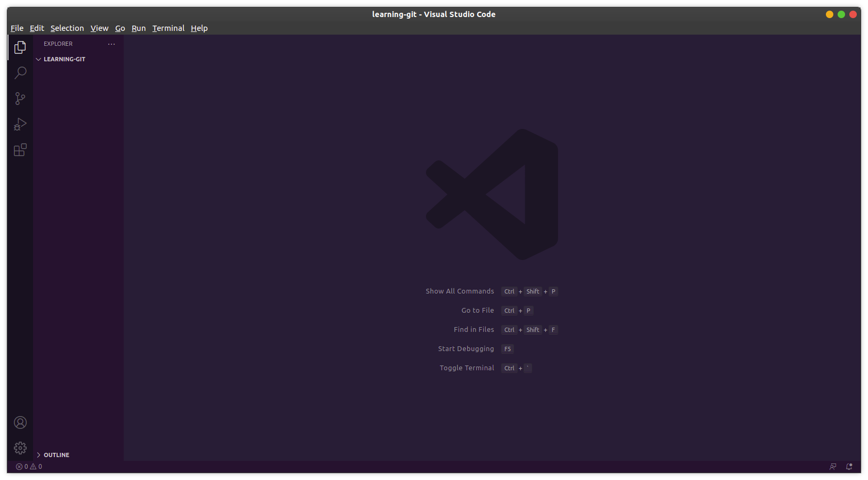Open the Run menu
This screenshot has height=480, width=868.
(x=139, y=28)
